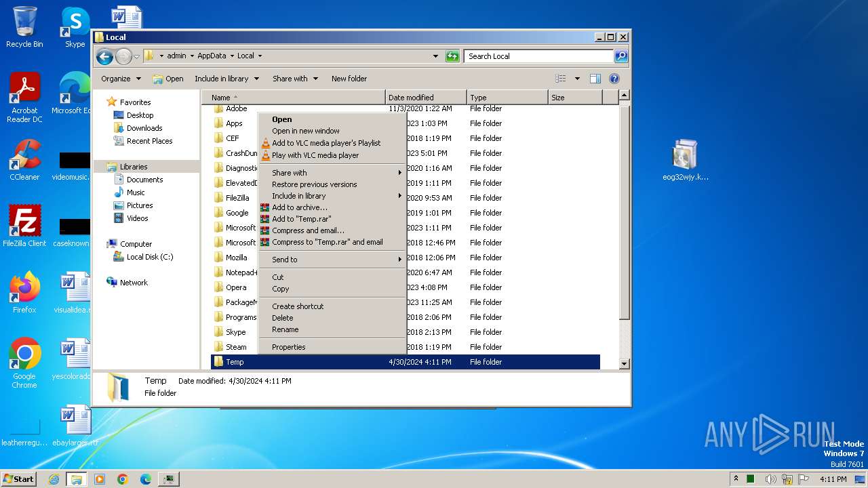Open the Recycle Bin desktop icon
The height and width of the screenshot is (488, 868).
(24, 27)
